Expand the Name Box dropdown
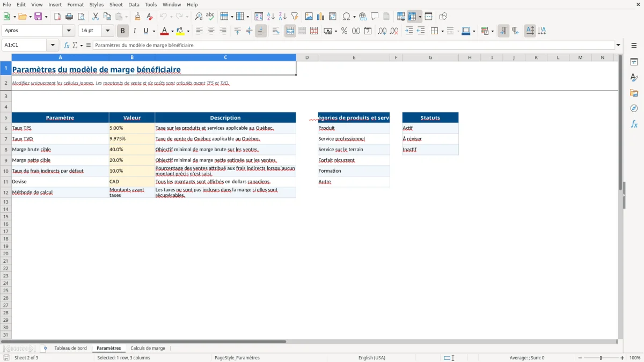This screenshot has width=644, height=362. pos(53,45)
